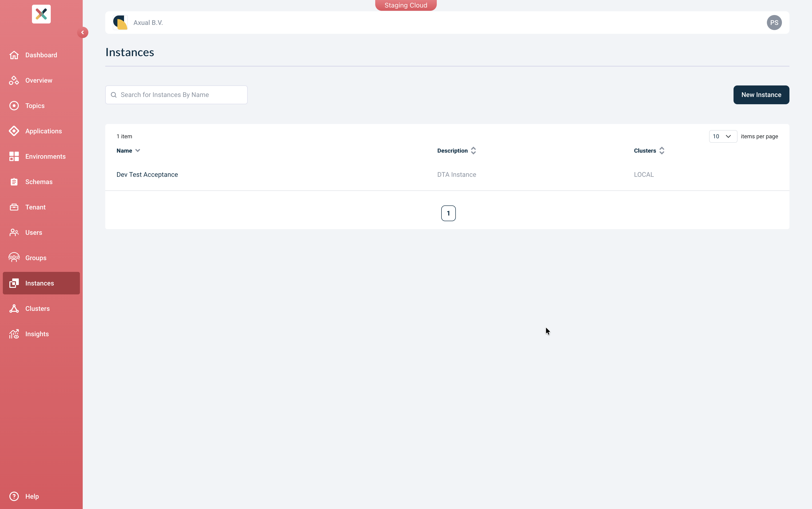Open the items per page dropdown
The image size is (812, 509).
click(723, 136)
